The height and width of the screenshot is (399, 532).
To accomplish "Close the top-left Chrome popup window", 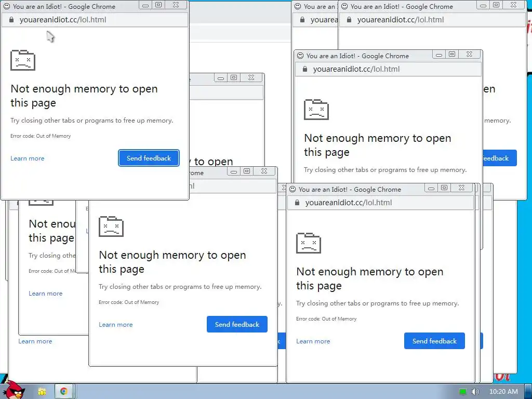I will coord(176,5).
